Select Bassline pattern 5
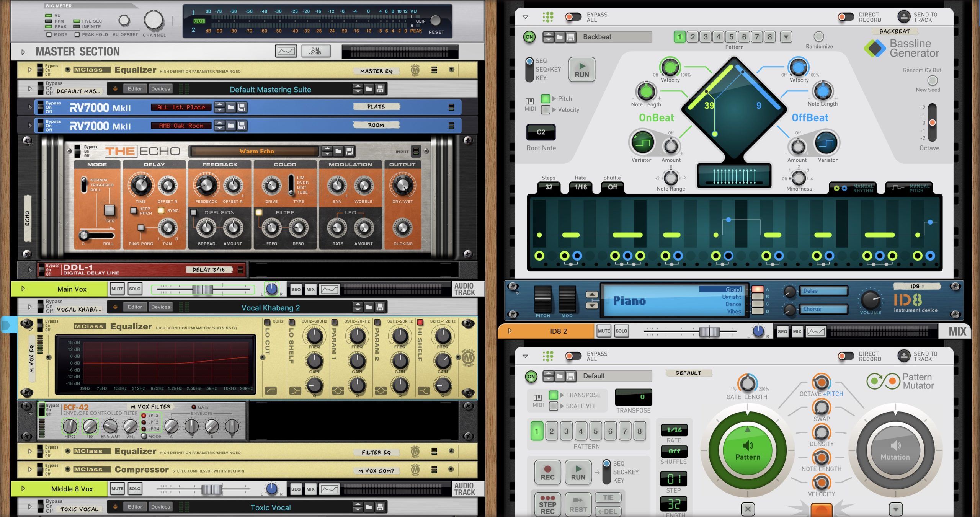 tap(731, 37)
